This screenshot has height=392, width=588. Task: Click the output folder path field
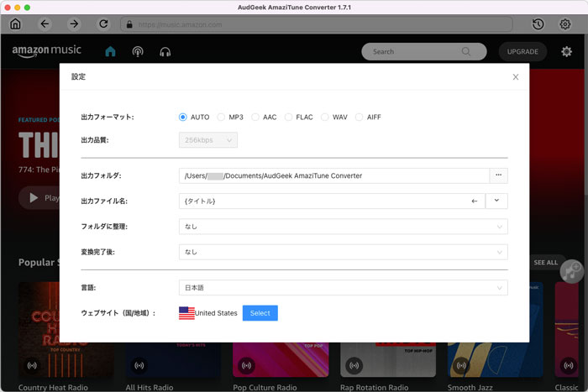334,175
